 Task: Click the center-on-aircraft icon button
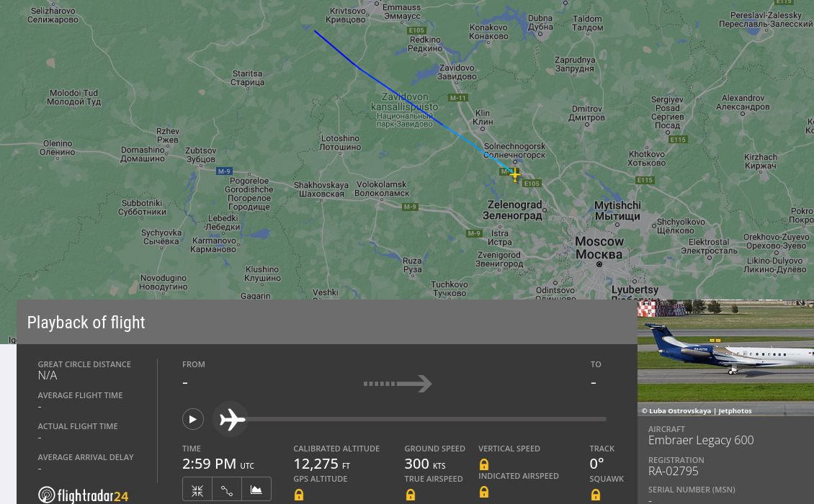coord(197,490)
